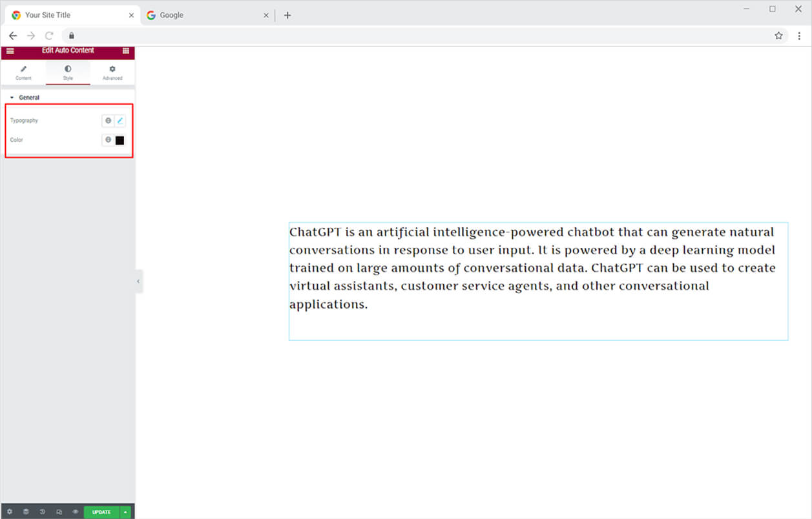This screenshot has width=812, height=519.
Task: Open page settings gear in bottom bar
Action: (9, 512)
